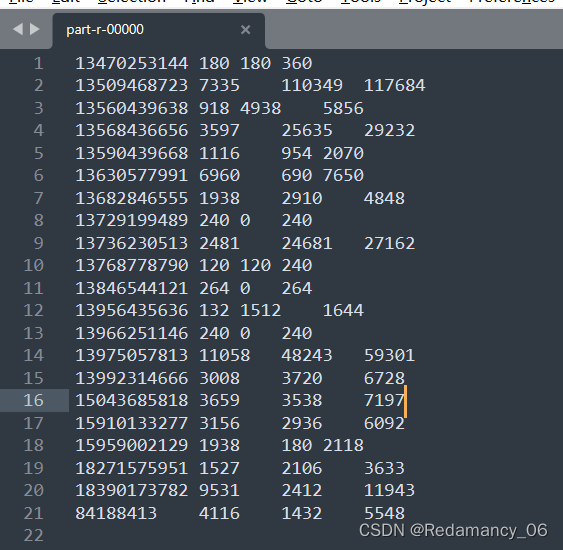Image resolution: width=563 pixels, height=550 pixels.
Task: Close the part-r-00000 tab
Action: (246, 29)
